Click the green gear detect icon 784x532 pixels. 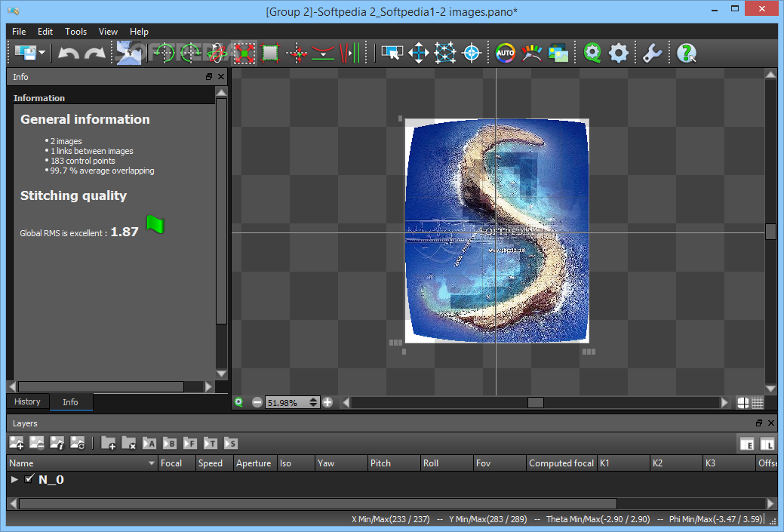click(x=592, y=53)
